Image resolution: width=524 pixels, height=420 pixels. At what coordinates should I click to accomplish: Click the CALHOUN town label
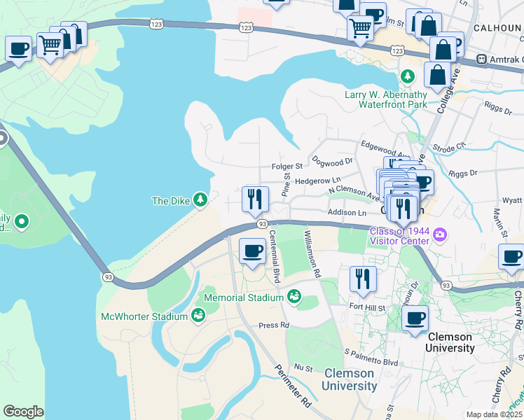[x=497, y=29]
